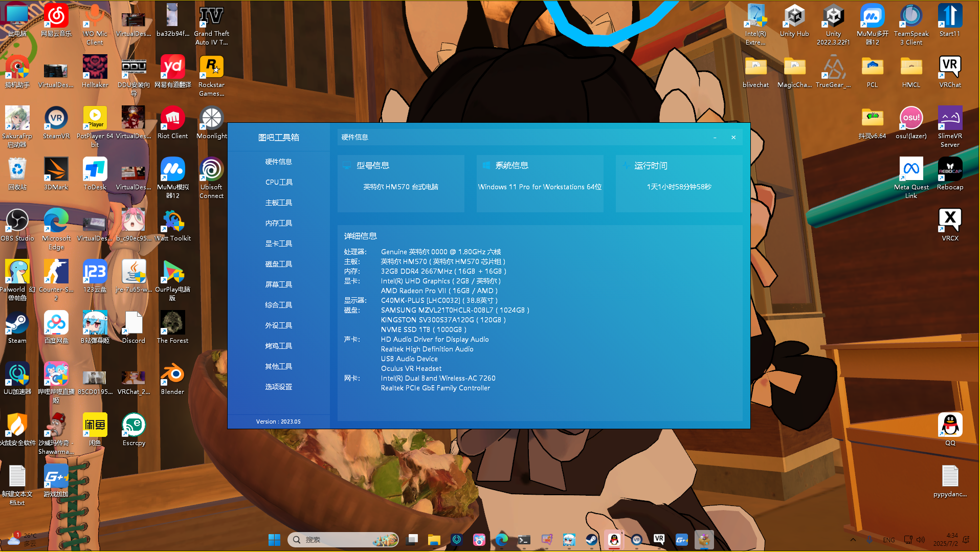The height and width of the screenshot is (552, 980).
Task: Select 磁盘工具 in toolbox sidebar
Action: pos(279,264)
